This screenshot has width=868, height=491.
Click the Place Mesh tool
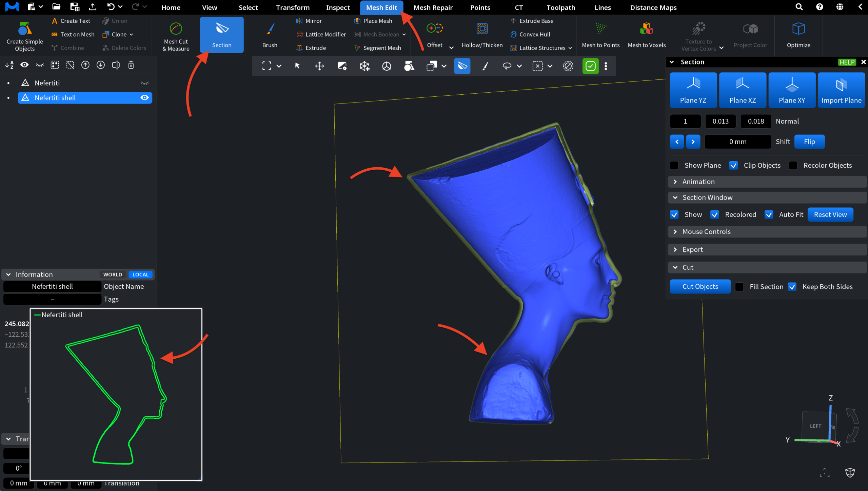[x=373, y=21]
